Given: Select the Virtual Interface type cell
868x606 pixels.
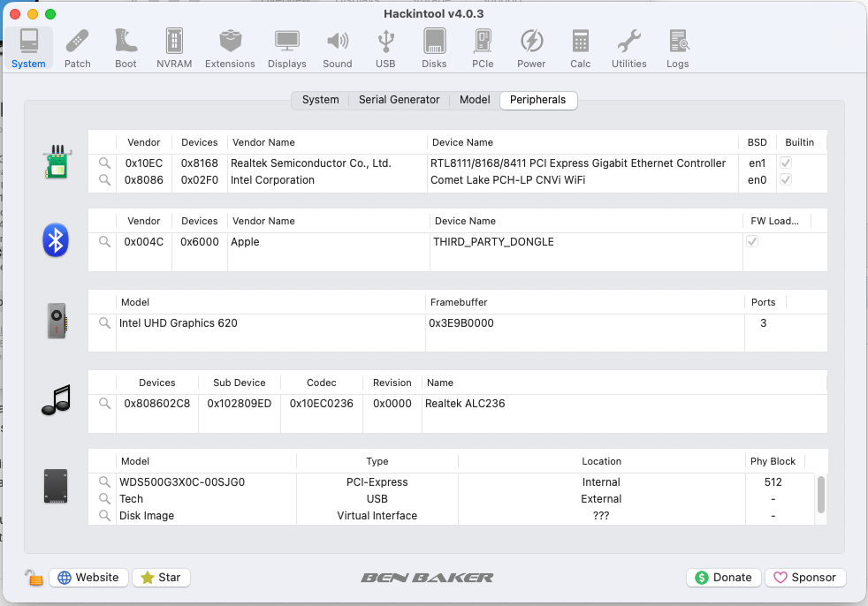Looking at the screenshot, I should pyautogui.click(x=377, y=515).
